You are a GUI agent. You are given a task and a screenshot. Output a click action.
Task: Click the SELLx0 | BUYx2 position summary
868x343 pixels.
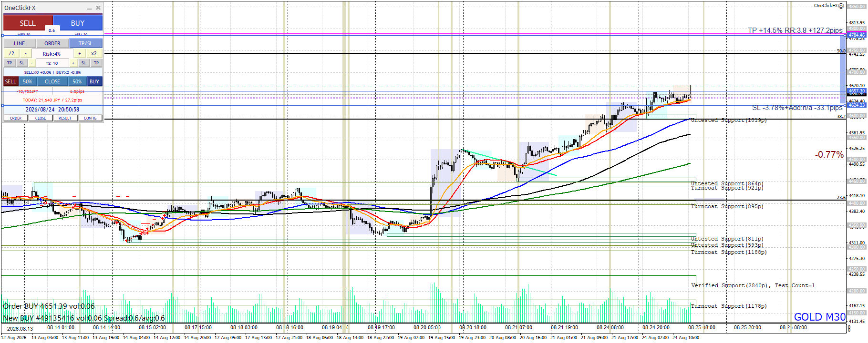click(x=52, y=72)
